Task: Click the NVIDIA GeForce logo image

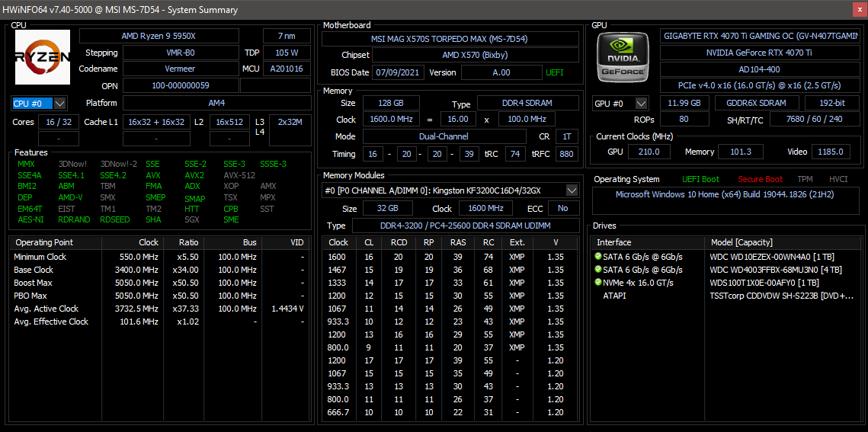Action: tap(623, 57)
